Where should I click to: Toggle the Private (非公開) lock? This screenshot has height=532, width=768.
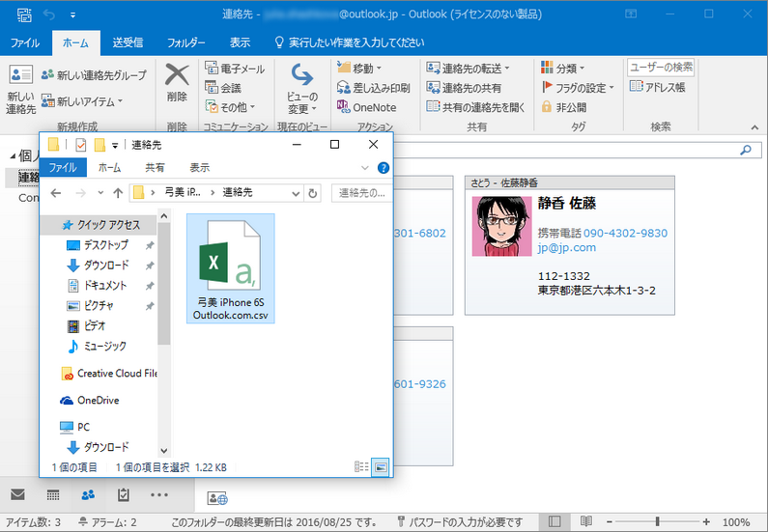[x=564, y=107]
